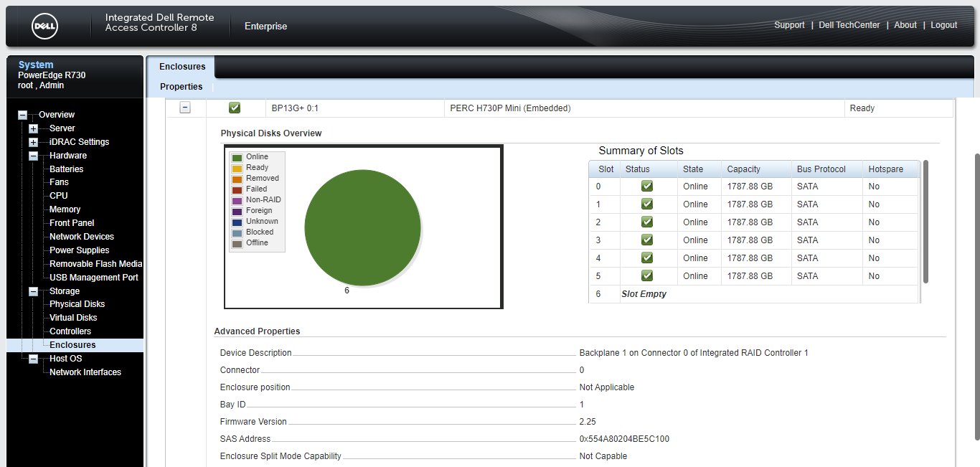Collapse the Storage tree node

33,291
